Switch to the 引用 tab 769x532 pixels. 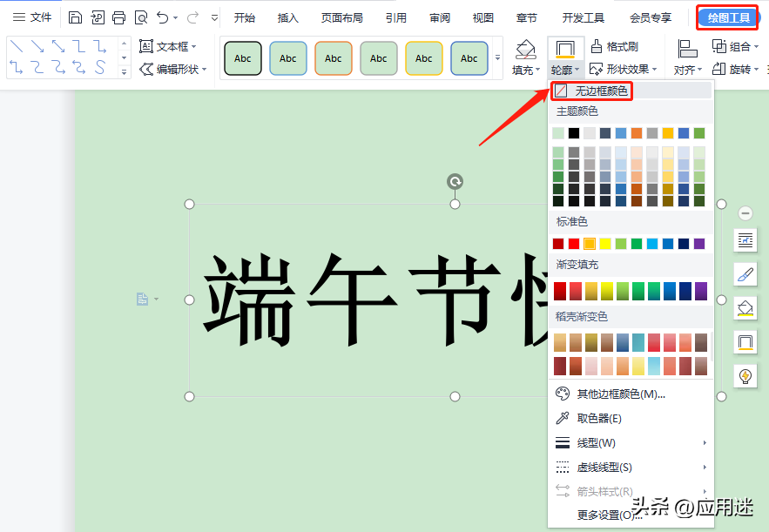point(395,18)
